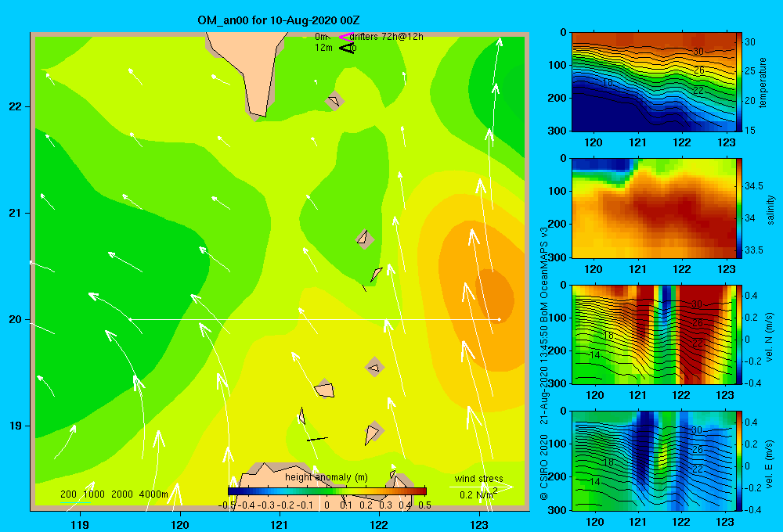
Task: Click the orange height anomaly maximum on the map
Action: pyautogui.click(x=496, y=297)
